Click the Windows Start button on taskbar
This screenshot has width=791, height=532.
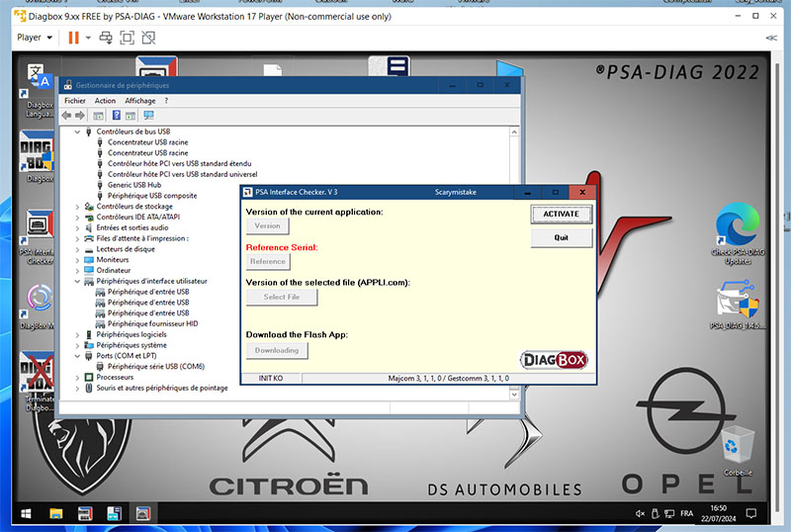[x=27, y=514]
